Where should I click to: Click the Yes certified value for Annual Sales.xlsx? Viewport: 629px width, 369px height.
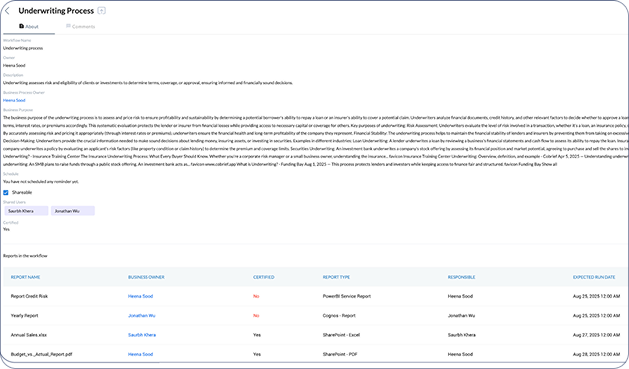(x=257, y=335)
